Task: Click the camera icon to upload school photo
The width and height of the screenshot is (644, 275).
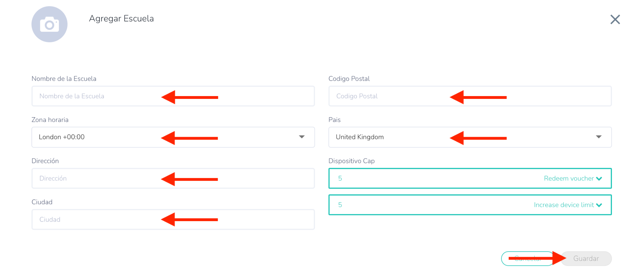Action: [x=49, y=24]
